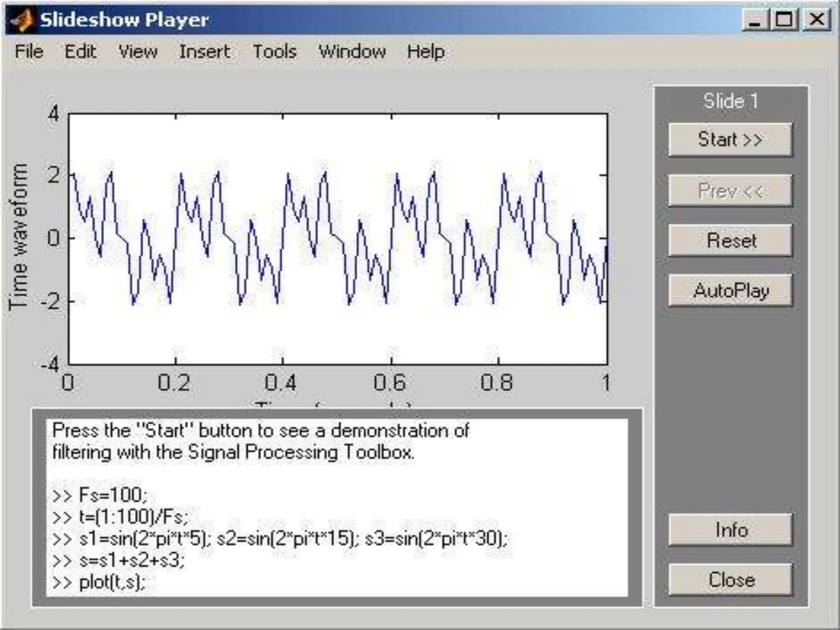Screen dimensions: 840x630
Task: Open the View menu
Action: [x=138, y=52]
